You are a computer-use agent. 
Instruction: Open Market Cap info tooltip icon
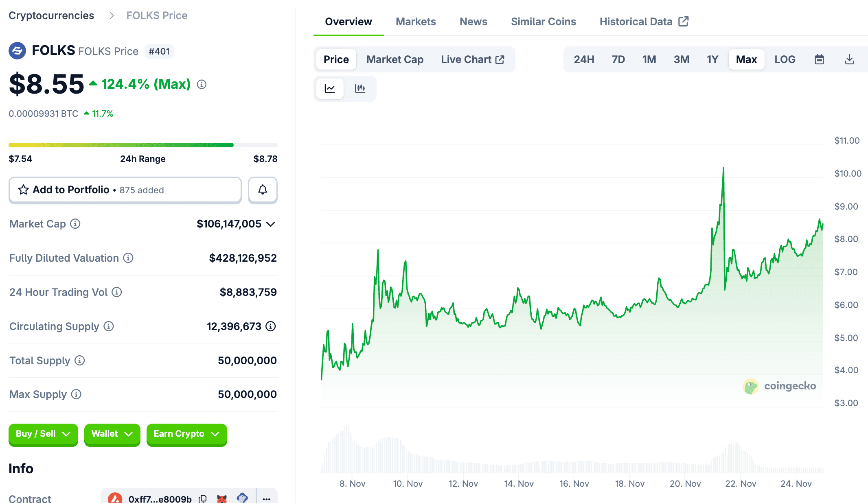pyautogui.click(x=75, y=224)
